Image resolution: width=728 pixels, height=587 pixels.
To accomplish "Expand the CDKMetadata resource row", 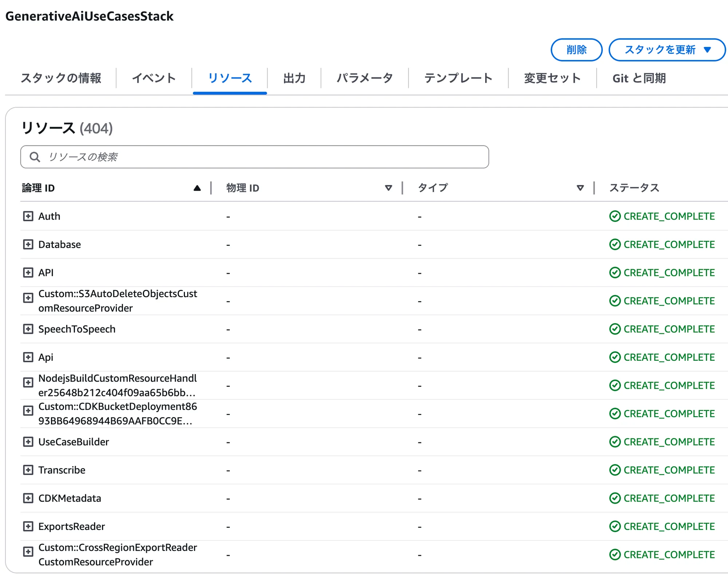I will coord(28,498).
